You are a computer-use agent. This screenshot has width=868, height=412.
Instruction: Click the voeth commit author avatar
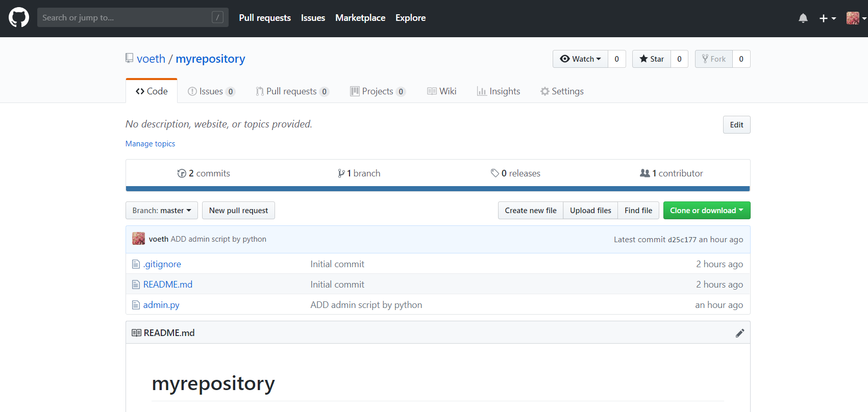[138, 239]
